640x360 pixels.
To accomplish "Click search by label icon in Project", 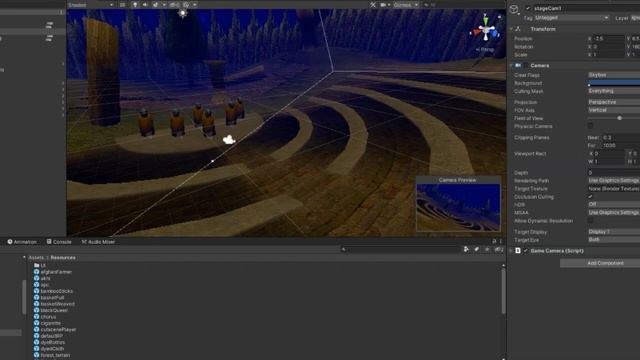I will [476, 249].
